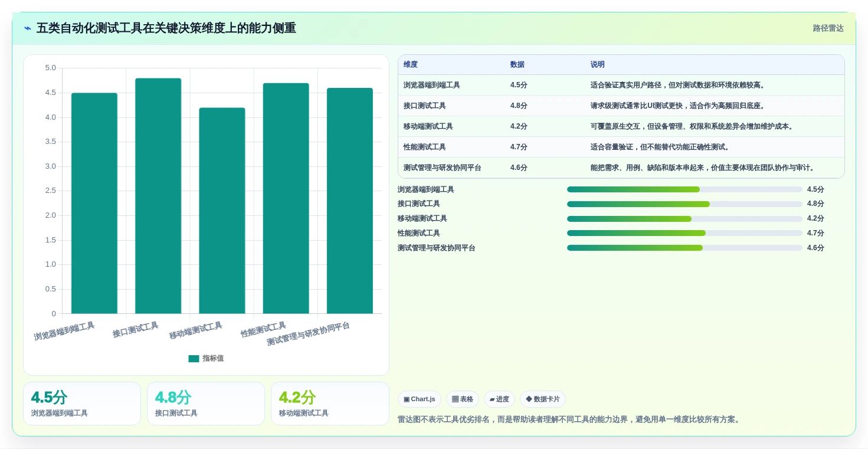
Task: Open the 4.2分 移动端测试工具 data card
Action: [x=330, y=404]
